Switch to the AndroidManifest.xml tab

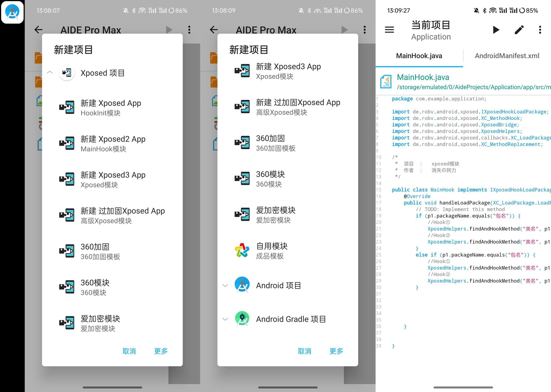tap(507, 56)
